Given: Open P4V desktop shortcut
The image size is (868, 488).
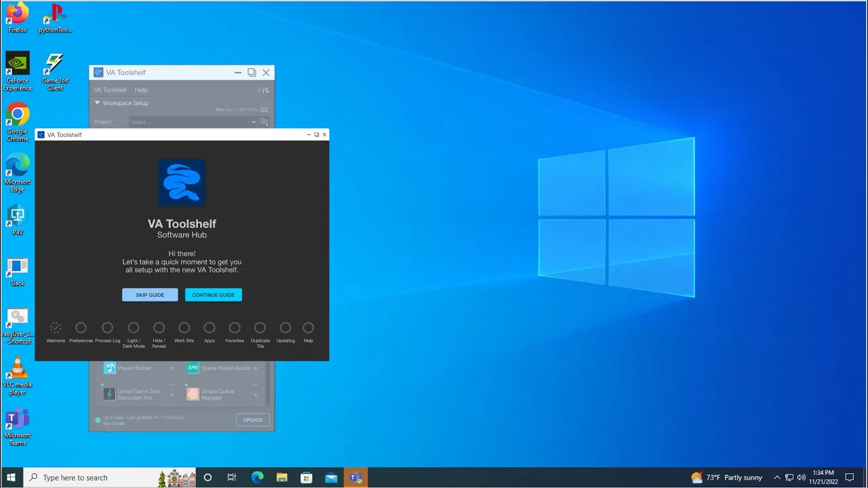Looking at the screenshot, I should click(18, 220).
